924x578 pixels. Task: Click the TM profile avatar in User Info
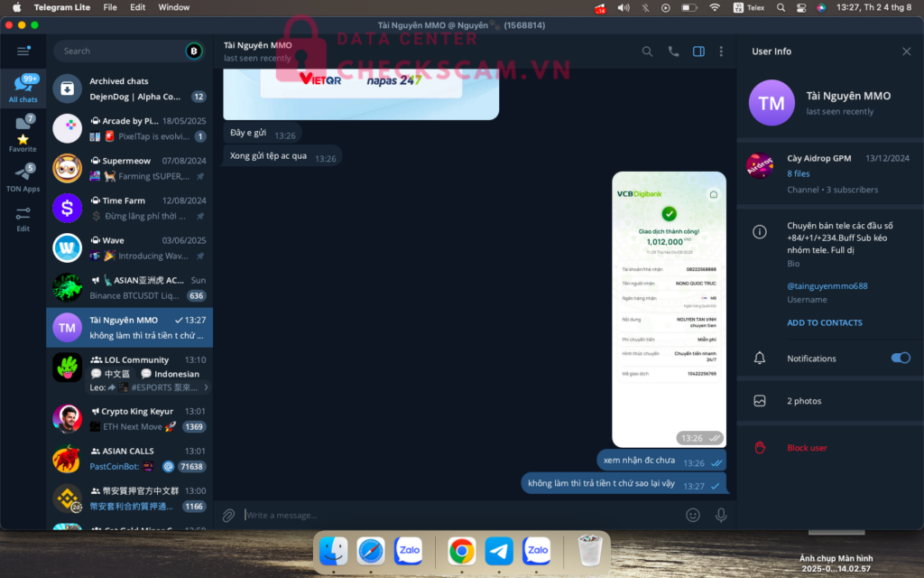[x=772, y=103]
